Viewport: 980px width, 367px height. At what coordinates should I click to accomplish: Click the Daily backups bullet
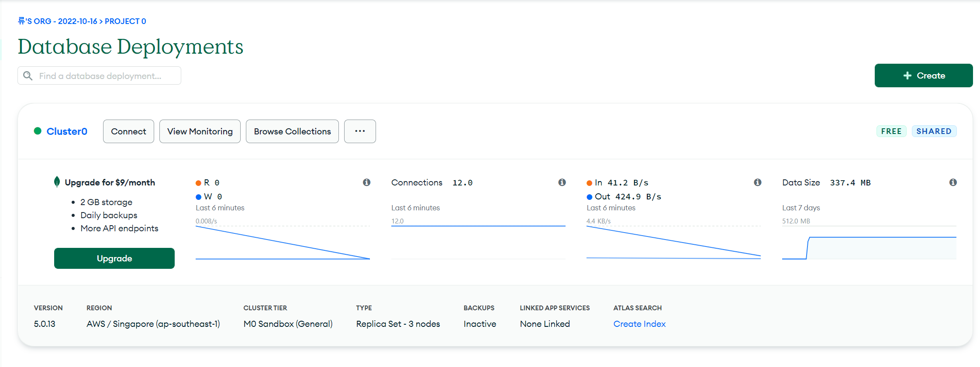(109, 215)
